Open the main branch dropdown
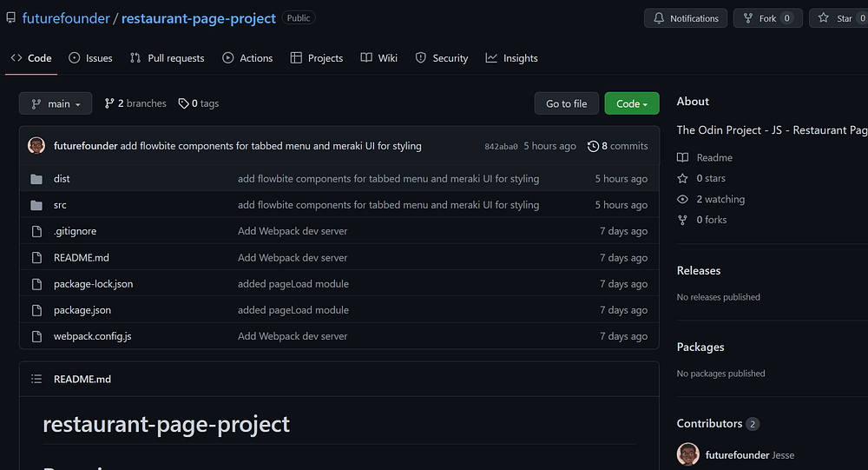Viewport: 868px width, 470px height. click(x=56, y=103)
